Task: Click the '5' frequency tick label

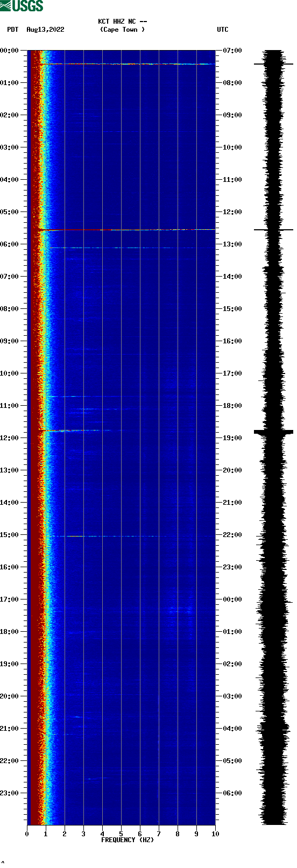Action: point(121,834)
